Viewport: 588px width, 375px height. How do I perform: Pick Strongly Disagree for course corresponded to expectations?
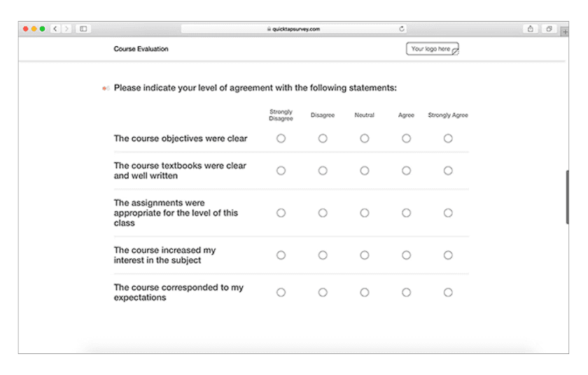coord(281,292)
